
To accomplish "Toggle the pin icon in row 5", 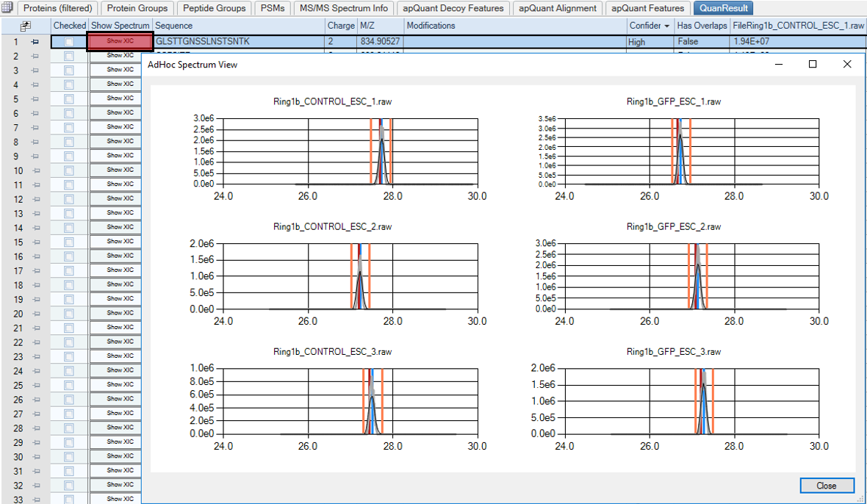I will coord(35,99).
